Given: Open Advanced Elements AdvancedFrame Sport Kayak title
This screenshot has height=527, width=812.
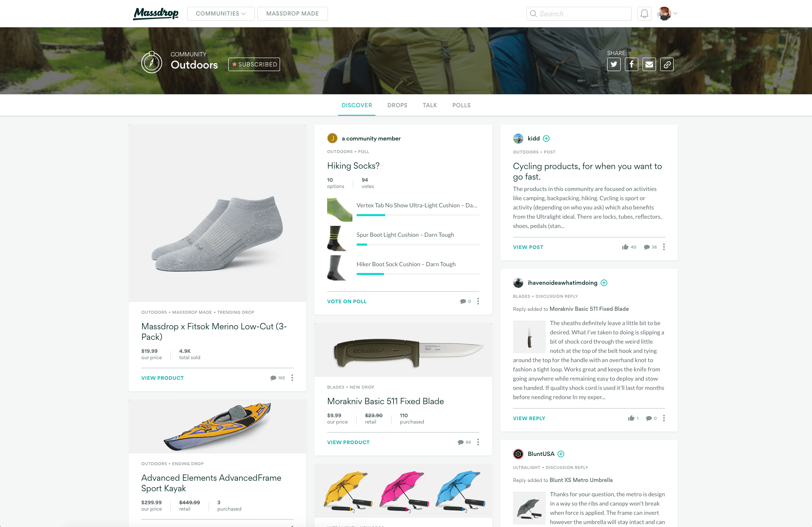Looking at the screenshot, I should (x=211, y=483).
